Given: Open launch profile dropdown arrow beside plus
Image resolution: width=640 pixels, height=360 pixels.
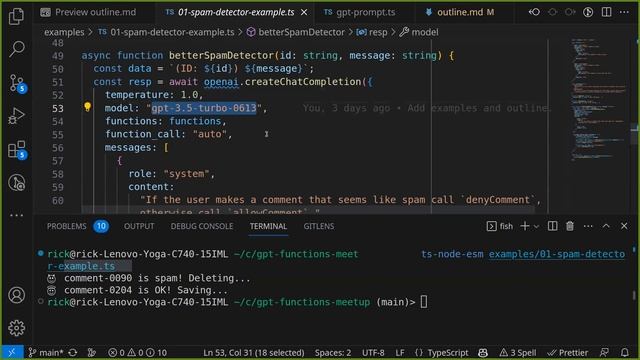Looking at the screenshot, I should tap(536, 227).
